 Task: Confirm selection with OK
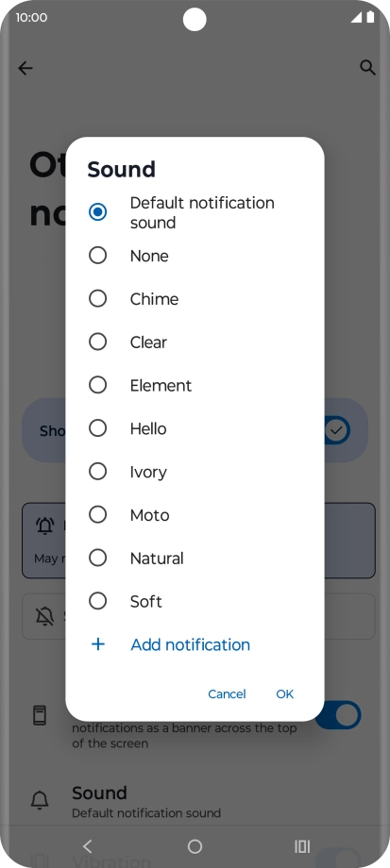click(x=285, y=694)
